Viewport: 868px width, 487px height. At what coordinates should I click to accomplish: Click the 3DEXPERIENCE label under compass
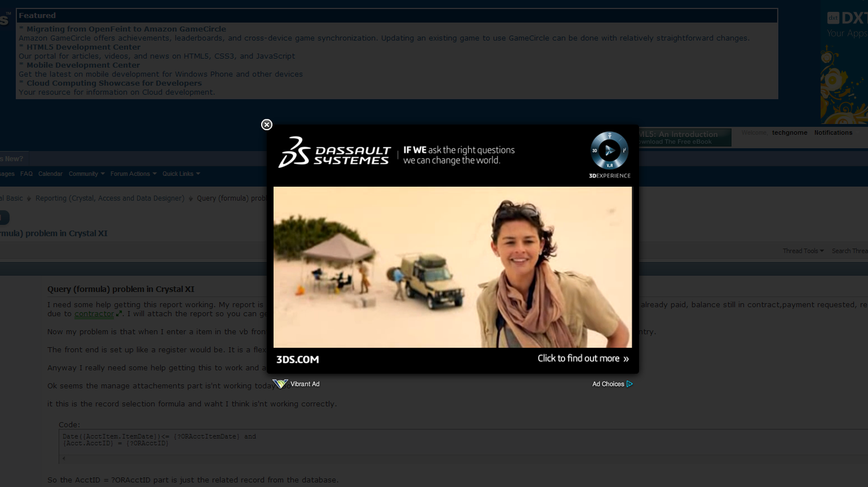[610, 176]
